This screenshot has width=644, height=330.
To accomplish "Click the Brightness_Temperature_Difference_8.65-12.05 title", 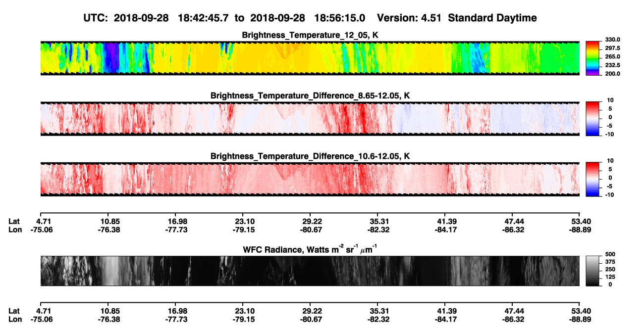I will 310,95.
